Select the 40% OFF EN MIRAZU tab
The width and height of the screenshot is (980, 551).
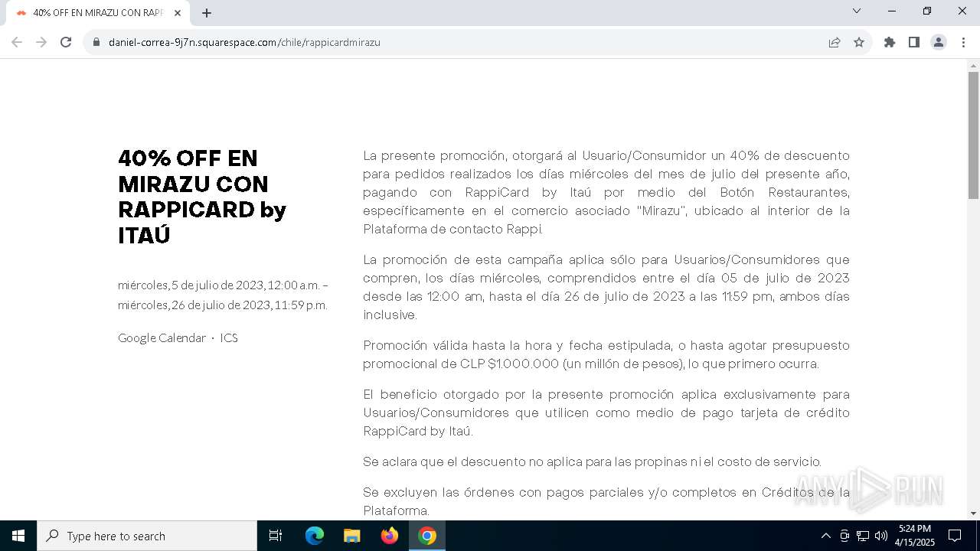(98, 13)
